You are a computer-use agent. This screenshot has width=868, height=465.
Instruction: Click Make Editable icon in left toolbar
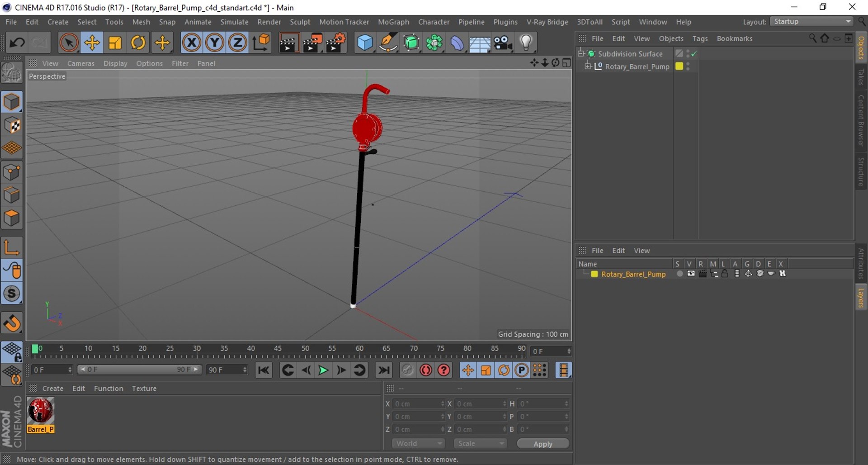(x=12, y=72)
